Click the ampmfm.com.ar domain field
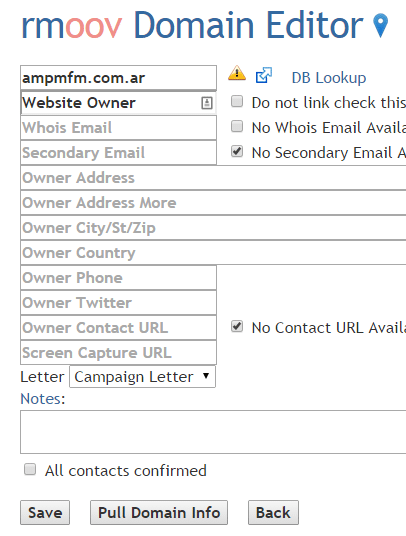Screen dimensions: 406x536 click(119, 78)
